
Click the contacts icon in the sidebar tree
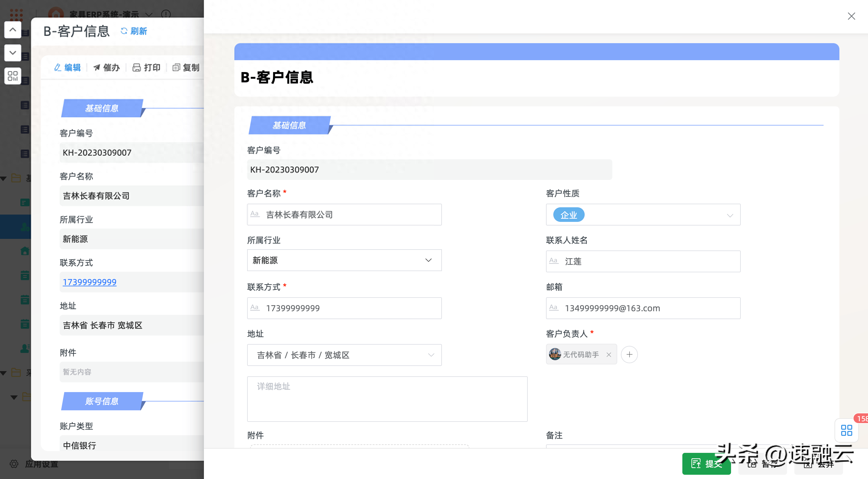coord(25,348)
